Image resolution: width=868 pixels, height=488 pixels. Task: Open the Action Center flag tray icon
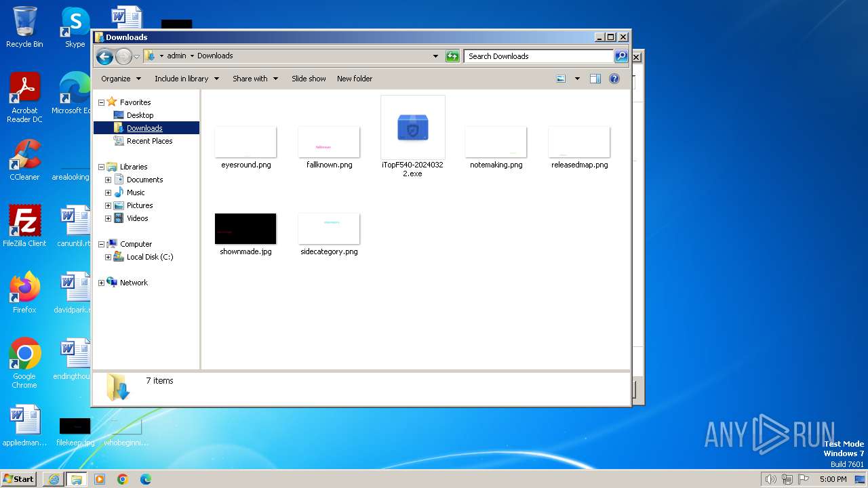[804, 479]
